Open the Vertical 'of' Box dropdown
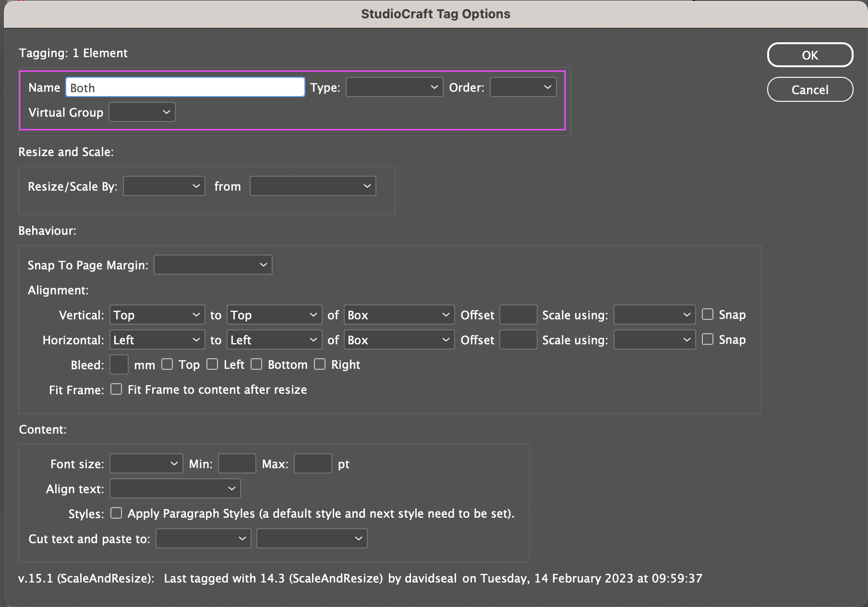868x607 pixels. point(399,315)
